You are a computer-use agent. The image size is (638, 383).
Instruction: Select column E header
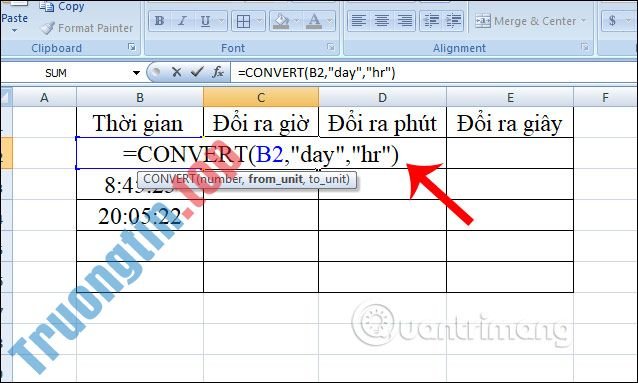click(510, 98)
